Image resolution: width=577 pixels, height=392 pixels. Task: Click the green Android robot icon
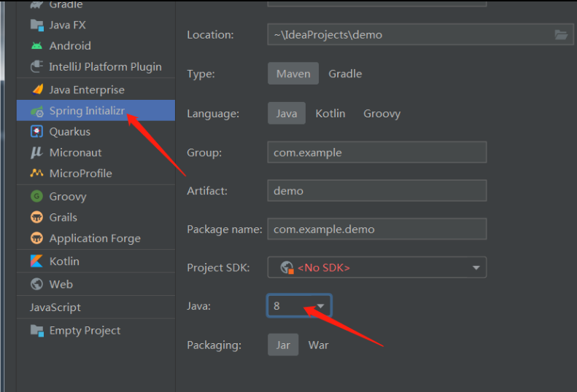36,46
